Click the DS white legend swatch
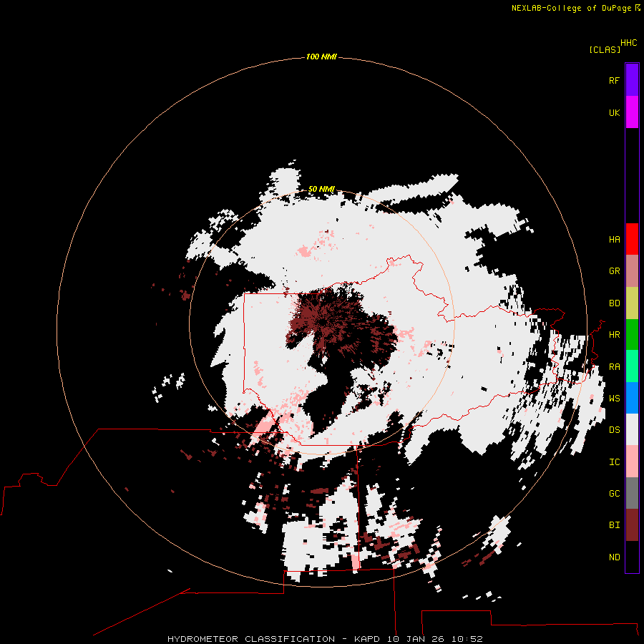 632,429
